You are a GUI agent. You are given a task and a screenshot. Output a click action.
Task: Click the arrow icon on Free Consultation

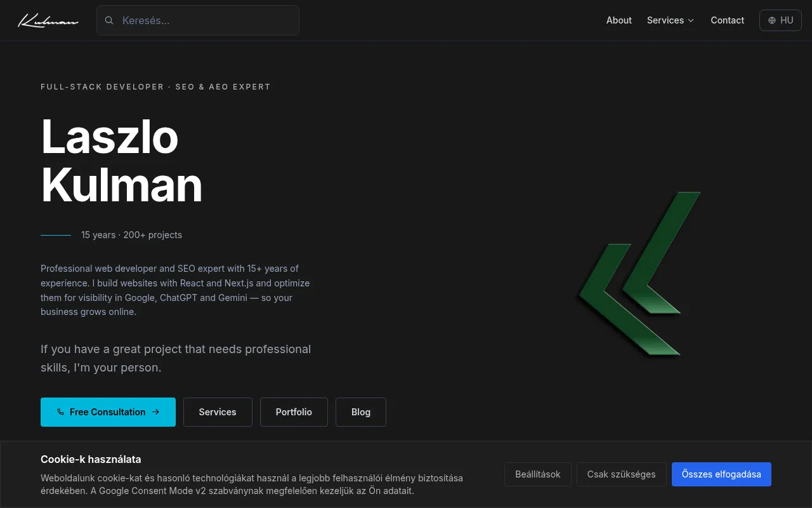coord(155,412)
